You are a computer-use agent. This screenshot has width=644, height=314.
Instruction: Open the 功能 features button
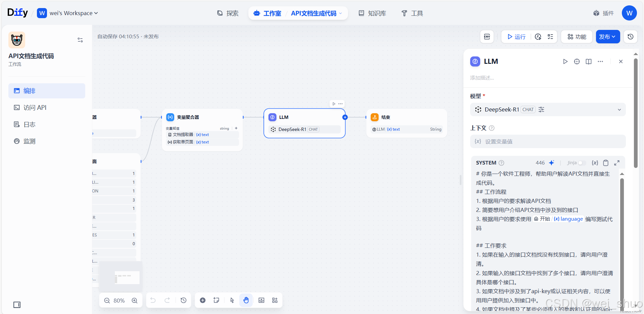tap(576, 37)
